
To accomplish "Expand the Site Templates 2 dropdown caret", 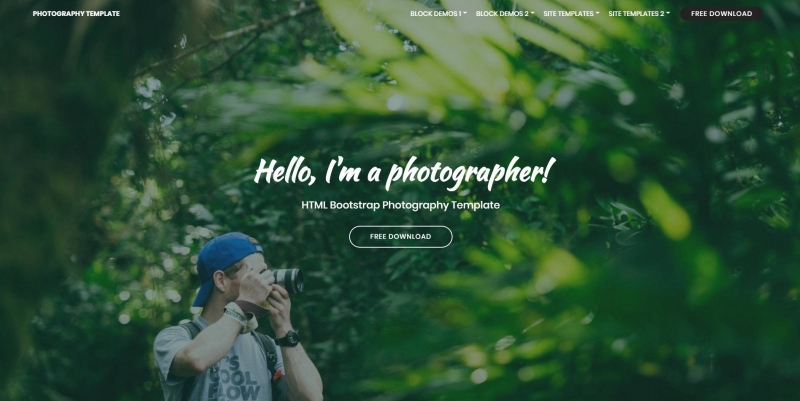I will point(668,14).
